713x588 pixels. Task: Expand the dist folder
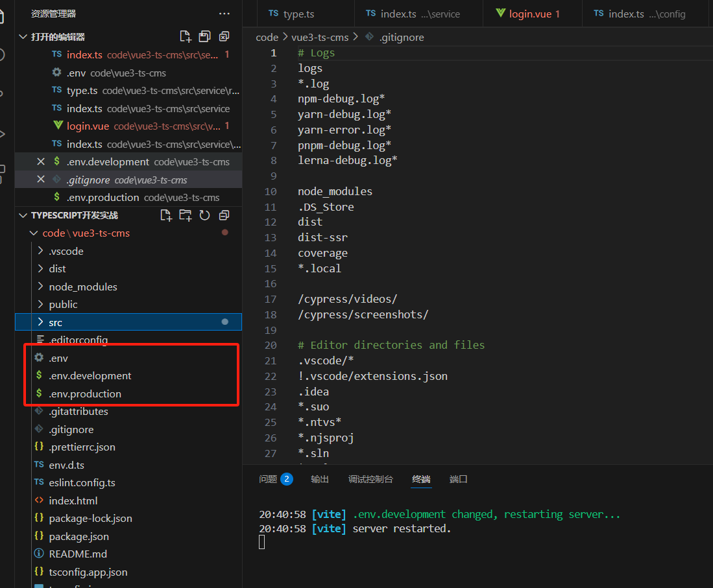click(x=40, y=268)
